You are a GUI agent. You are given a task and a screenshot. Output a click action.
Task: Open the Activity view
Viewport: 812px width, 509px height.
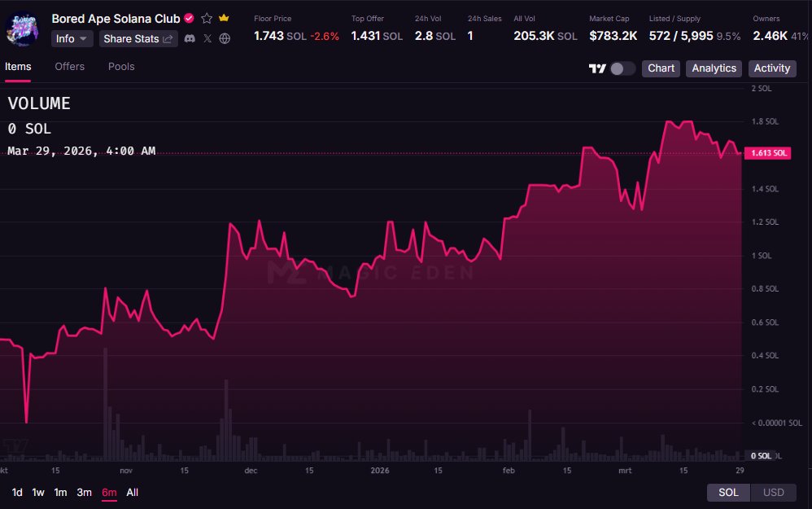coord(771,68)
